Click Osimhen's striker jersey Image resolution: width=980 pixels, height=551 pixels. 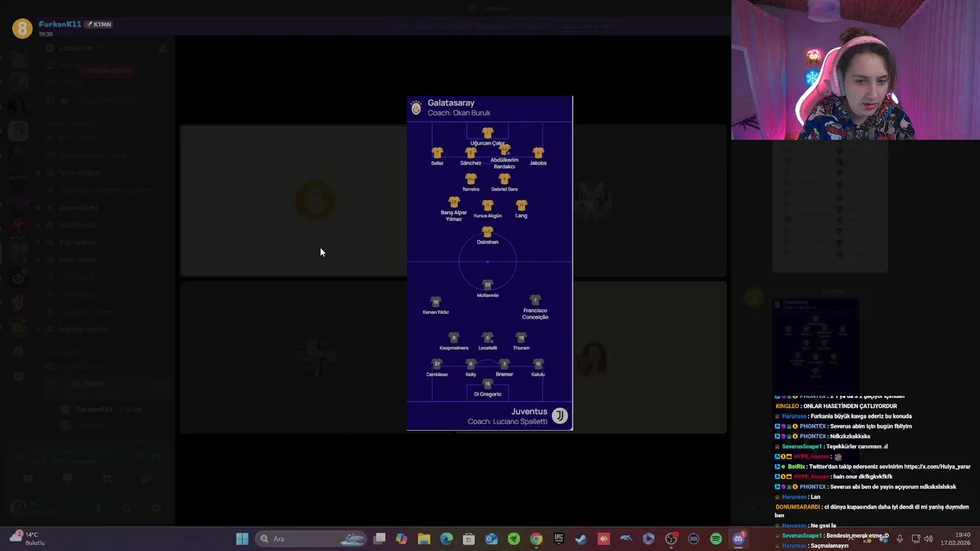click(488, 232)
